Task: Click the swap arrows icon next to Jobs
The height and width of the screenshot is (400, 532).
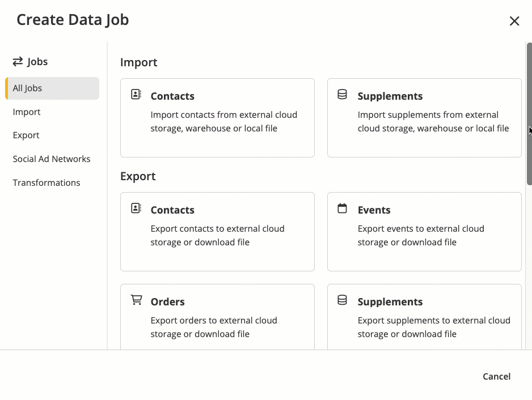Action: (16, 61)
